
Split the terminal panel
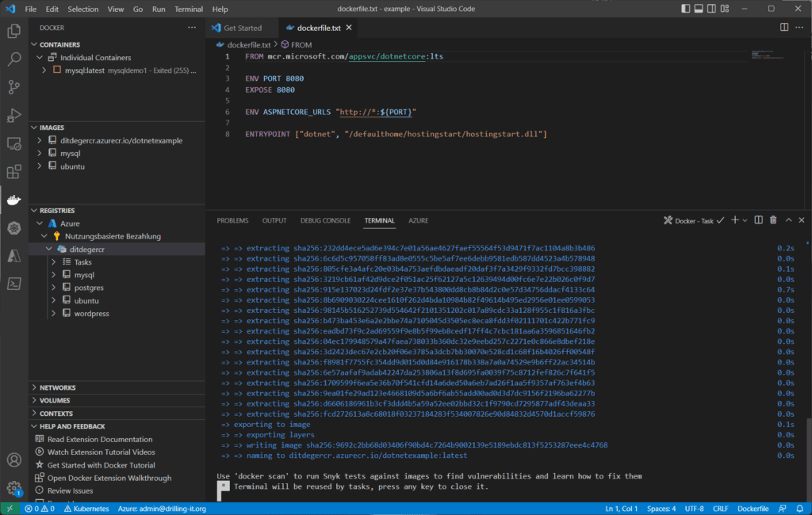[x=758, y=220]
